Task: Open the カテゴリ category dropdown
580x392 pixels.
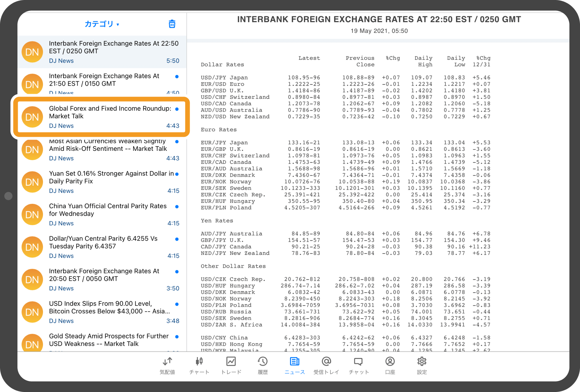Action: pyautogui.click(x=102, y=24)
